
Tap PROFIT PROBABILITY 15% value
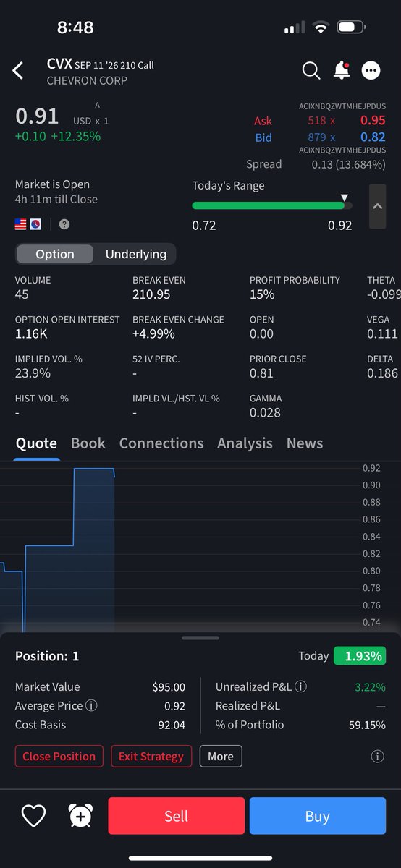pyautogui.click(x=262, y=294)
